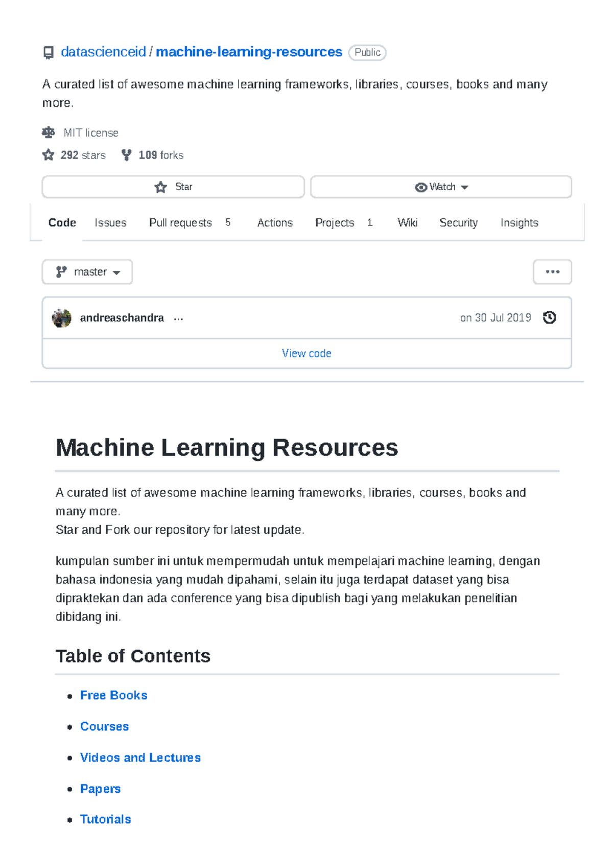Screen dimensions: 613x868
Task: Switch to the Code tab
Action: (x=62, y=223)
